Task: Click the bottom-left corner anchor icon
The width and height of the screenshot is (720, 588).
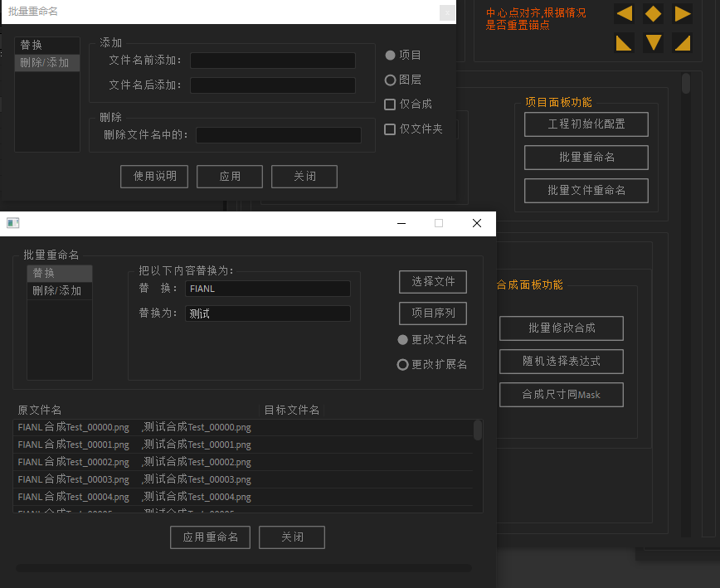Action: point(625,42)
